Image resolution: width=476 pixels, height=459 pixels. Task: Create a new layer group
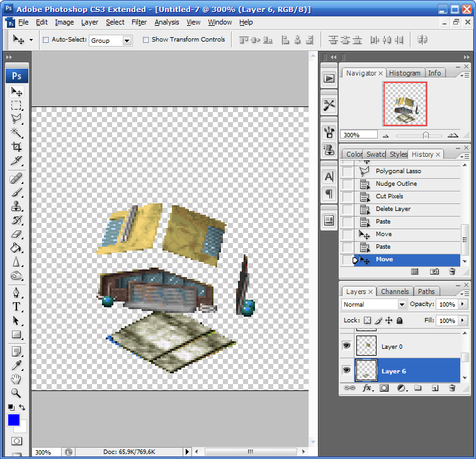[x=418, y=388]
